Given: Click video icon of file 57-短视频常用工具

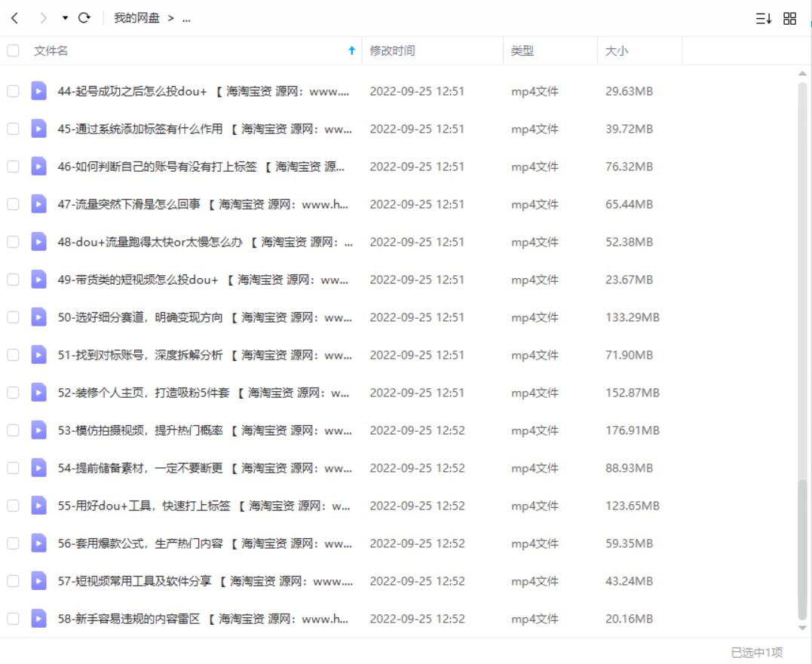Looking at the screenshot, I should (39, 581).
